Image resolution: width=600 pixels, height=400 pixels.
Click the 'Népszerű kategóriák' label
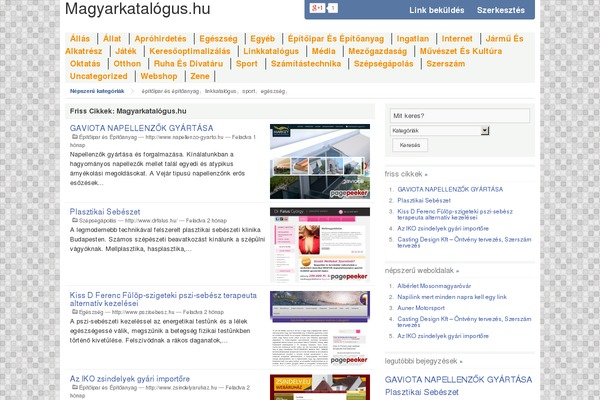[x=97, y=91]
